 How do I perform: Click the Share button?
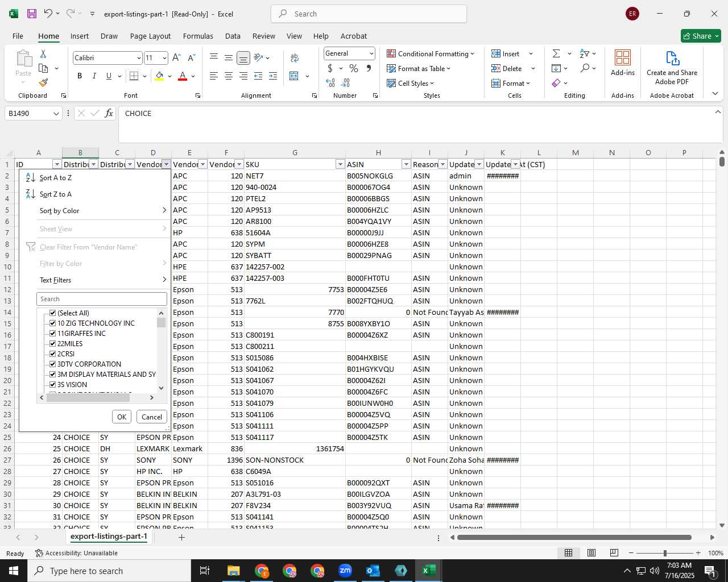tap(701, 36)
